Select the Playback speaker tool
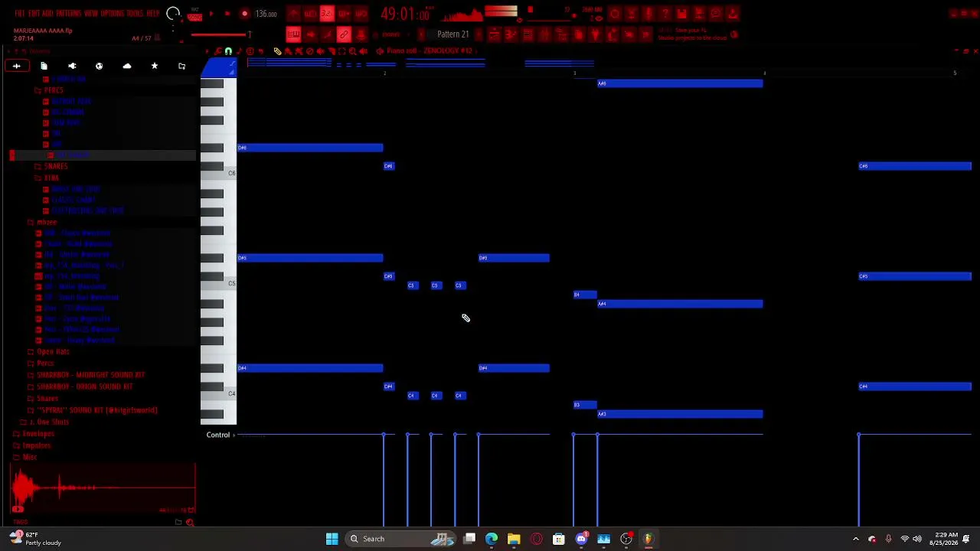The height and width of the screenshot is (551, 980). [363, 51]
